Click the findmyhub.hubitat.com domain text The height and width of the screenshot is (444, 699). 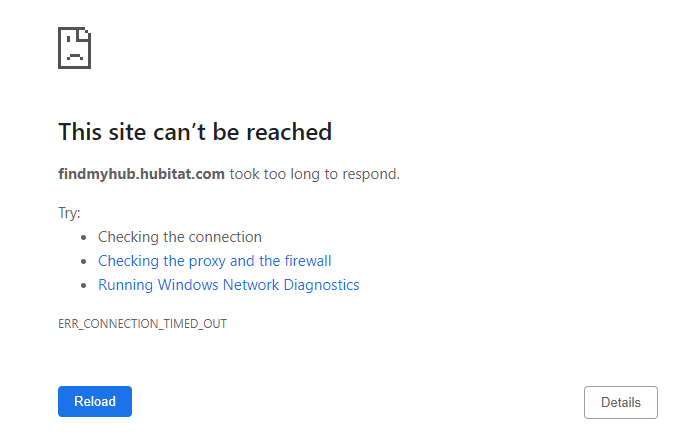[x=141, y=174]
